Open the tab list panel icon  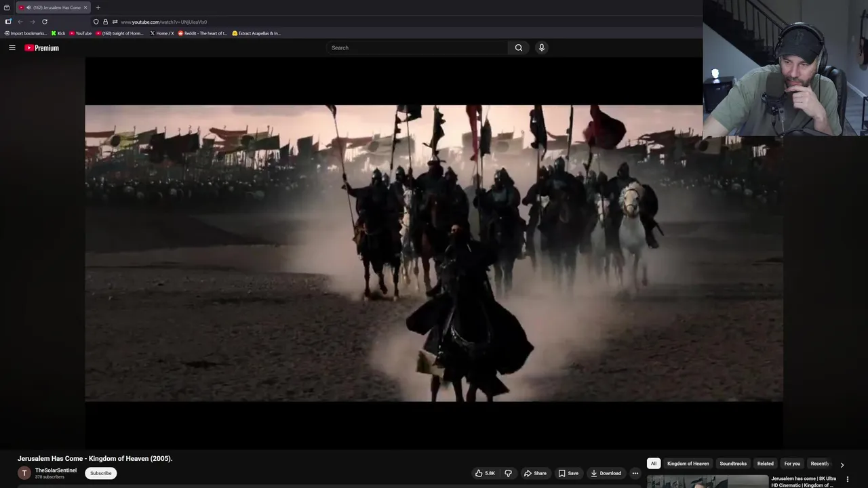(x=7, y=7)
